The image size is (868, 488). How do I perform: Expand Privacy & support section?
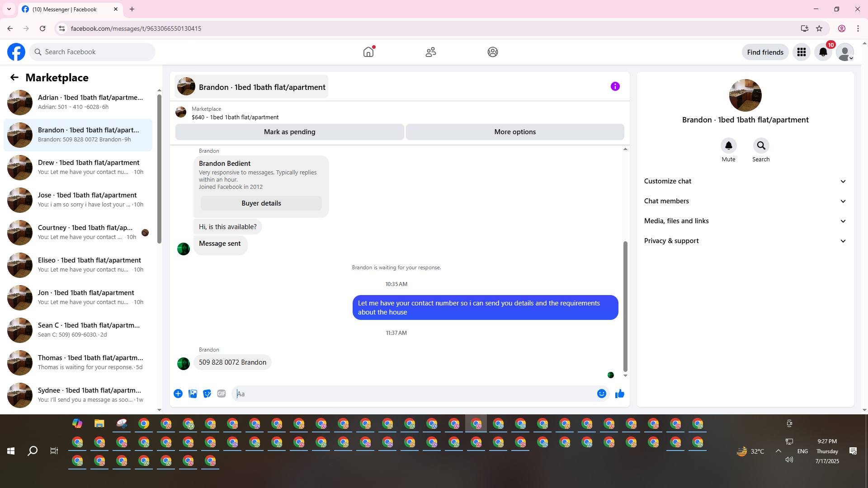pyautogui.click(x=745, y=241)
